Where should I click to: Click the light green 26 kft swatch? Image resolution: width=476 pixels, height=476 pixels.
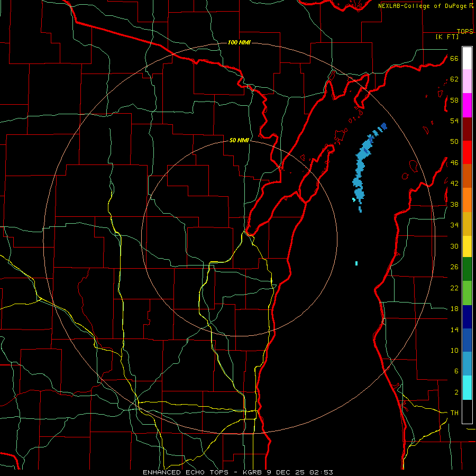[x=467, y=293]
